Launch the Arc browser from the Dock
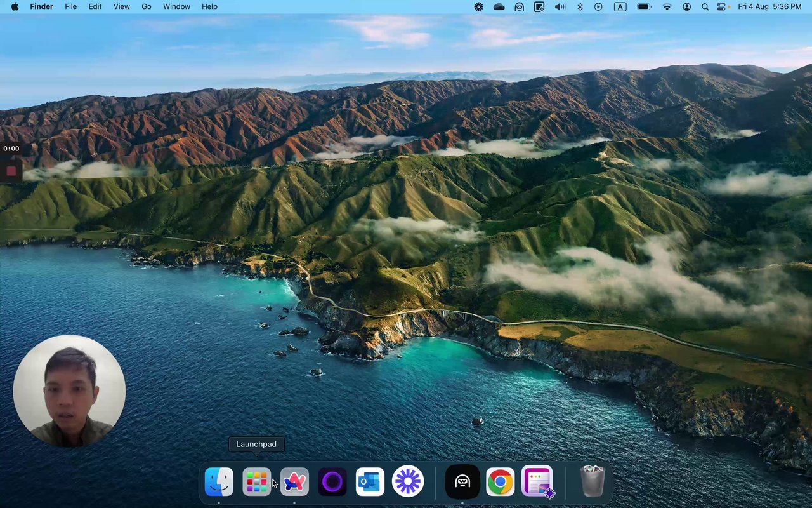 (x=294, y=482)
